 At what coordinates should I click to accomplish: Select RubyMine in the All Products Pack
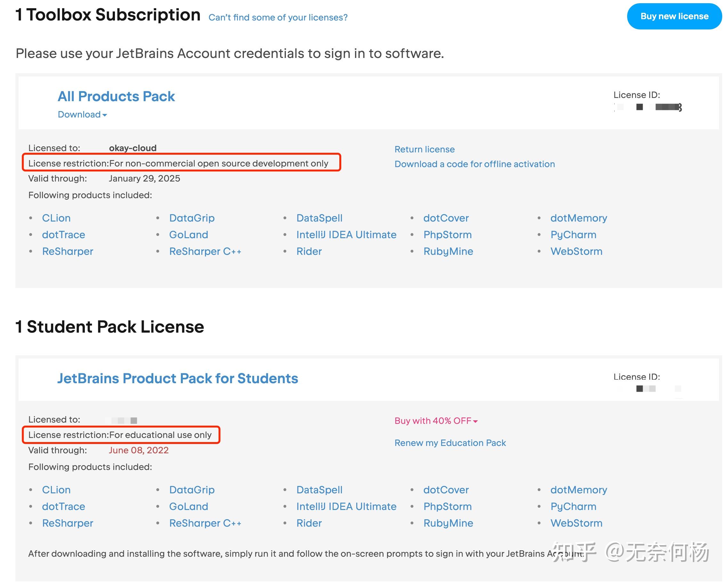tap(448, 251)
